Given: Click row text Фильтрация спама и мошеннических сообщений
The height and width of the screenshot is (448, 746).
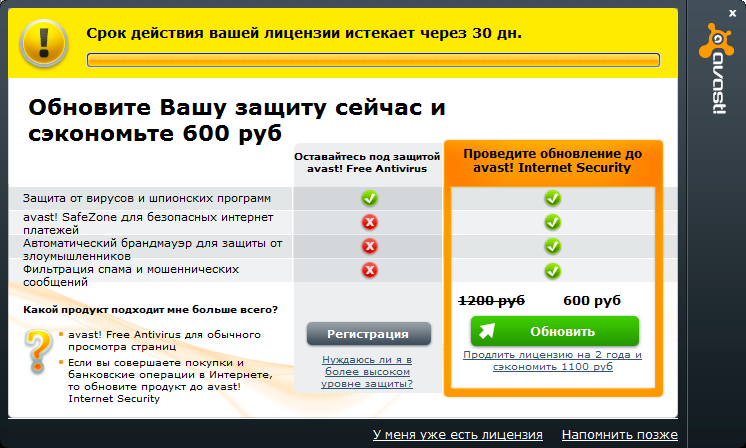Looking at the screenshot, I should (x=131, y=275).
